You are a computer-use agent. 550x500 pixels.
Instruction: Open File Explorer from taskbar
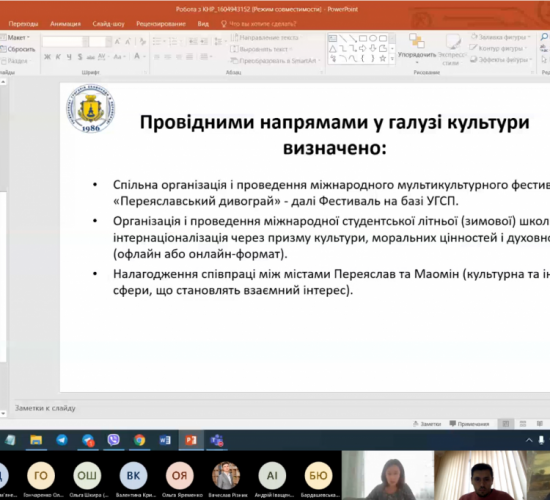click(x=36, y=440)
